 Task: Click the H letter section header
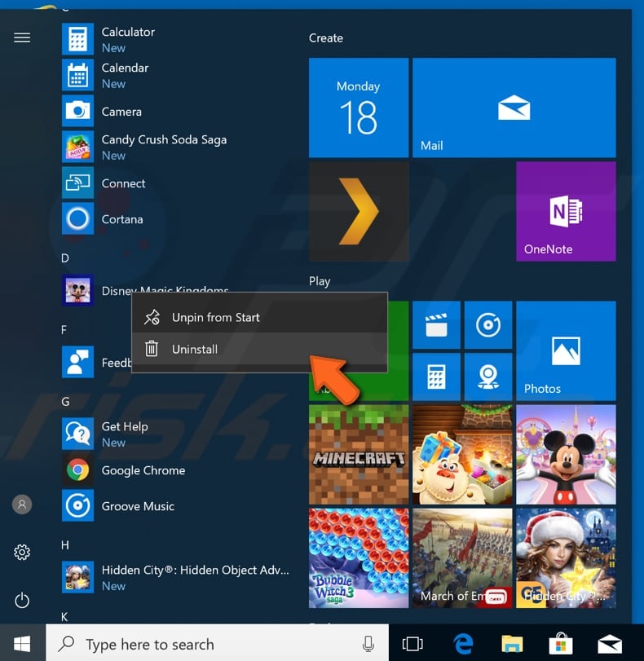[x=65, y=545]
